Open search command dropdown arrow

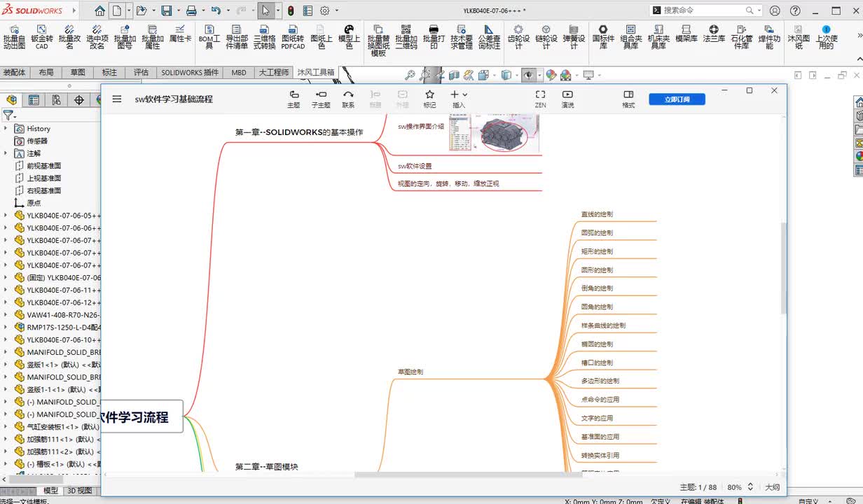click(x=759, y=10)
